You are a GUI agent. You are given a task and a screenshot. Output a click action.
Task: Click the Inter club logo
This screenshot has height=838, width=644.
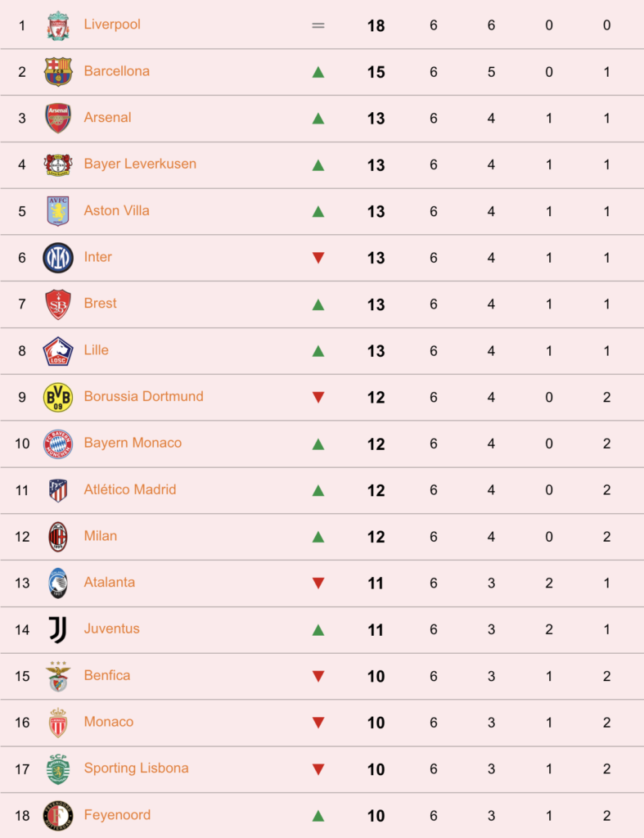tap(58, 258)
